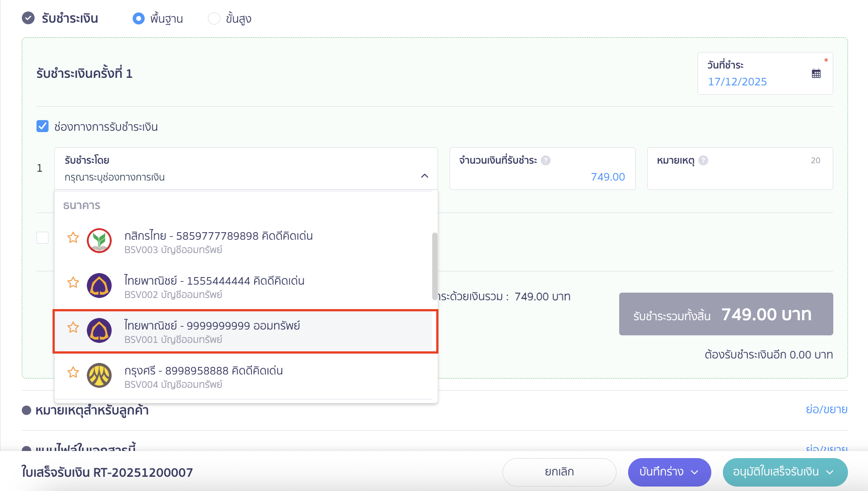Click the ยกเลิก button
The width and height of the screenshot is (868, 491).
[559, 472]
